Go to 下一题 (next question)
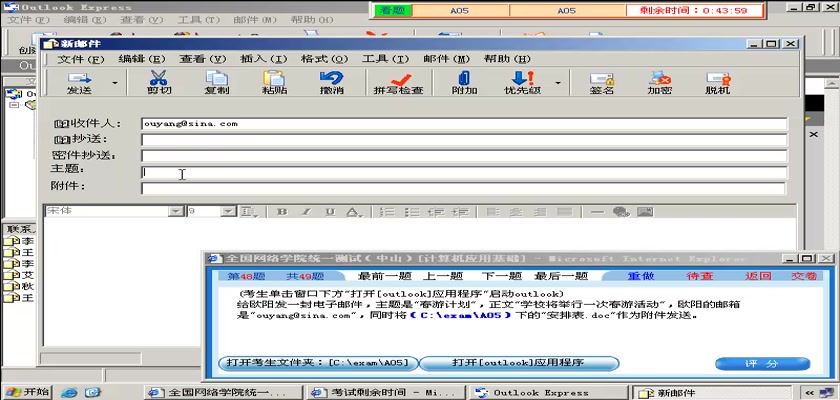840x400 pixels. click(x=501, y=276)
